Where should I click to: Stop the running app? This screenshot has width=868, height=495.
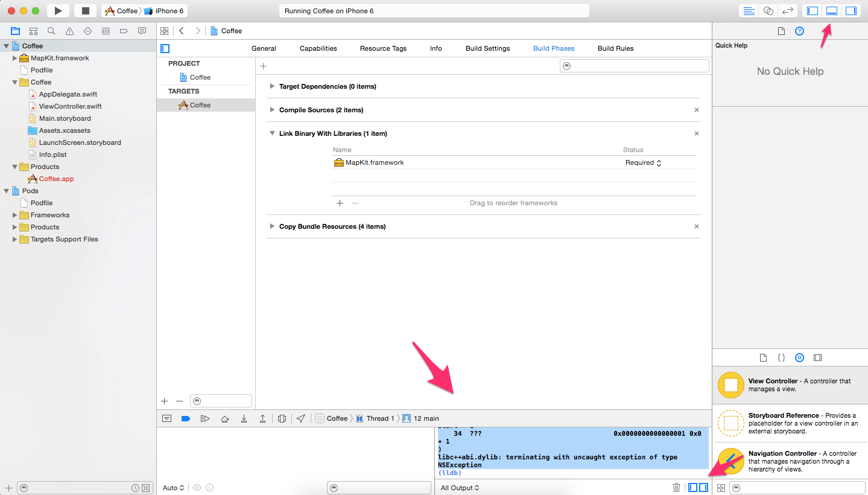tap(85, 11)
